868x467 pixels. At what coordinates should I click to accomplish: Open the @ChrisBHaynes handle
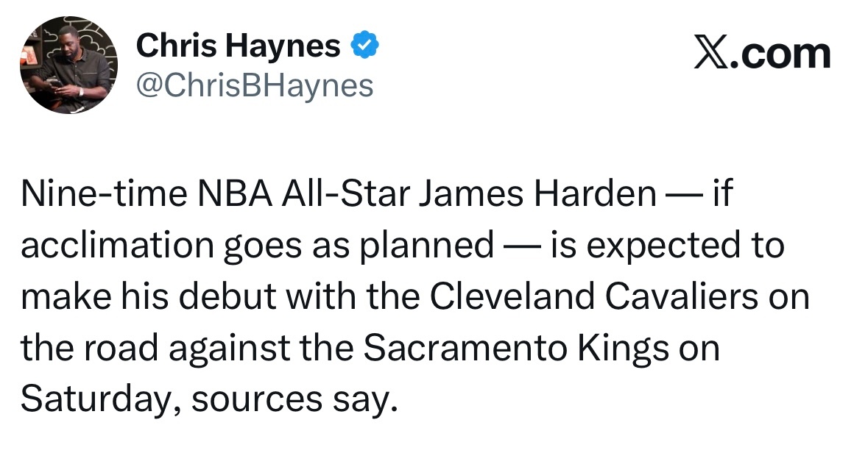coord(255,85)
